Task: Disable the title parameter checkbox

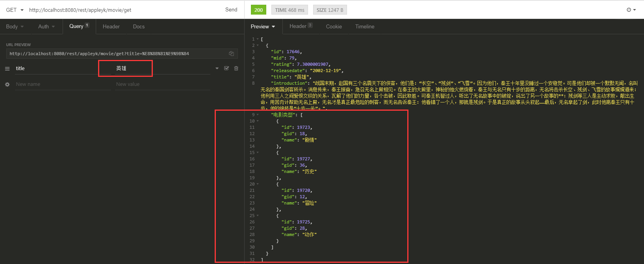Action: (226, 68)
